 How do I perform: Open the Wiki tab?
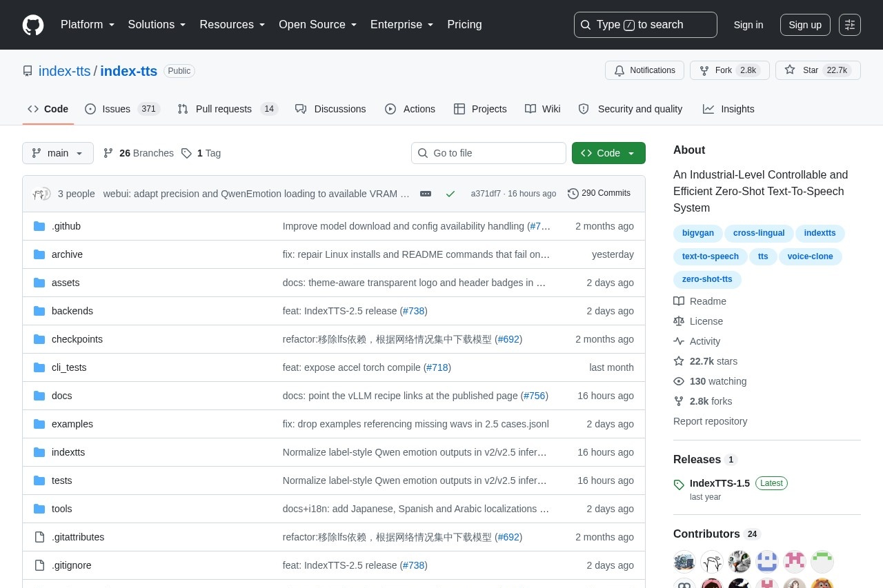coord(543,109)
